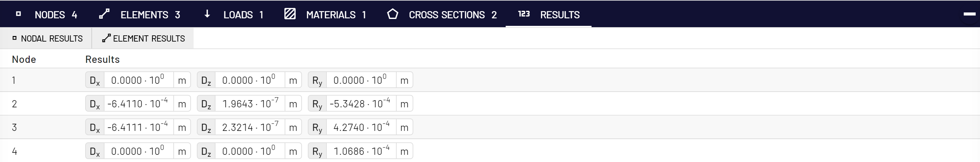980x162 pixels.
Task: Click the Loads down-arrow icon
Action: point(207,14)
